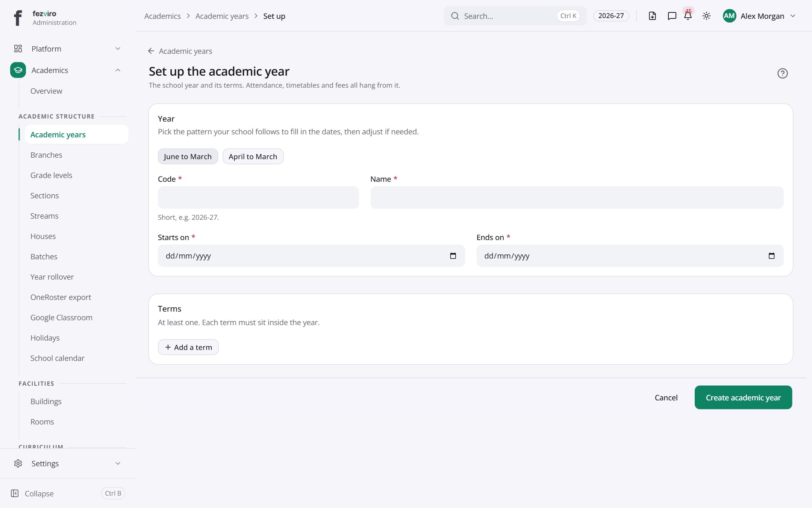Click the Academics graduation cap icon

[x=18, y=70]
